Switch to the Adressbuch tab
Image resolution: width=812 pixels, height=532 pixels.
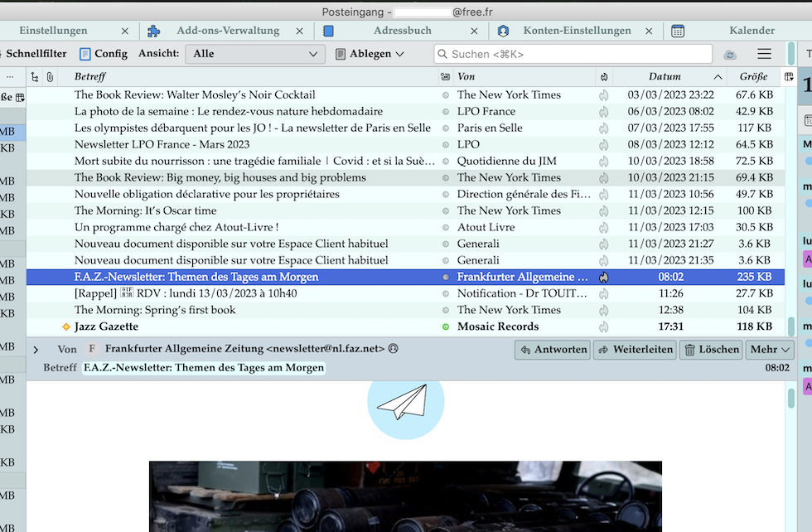(403, 31)
